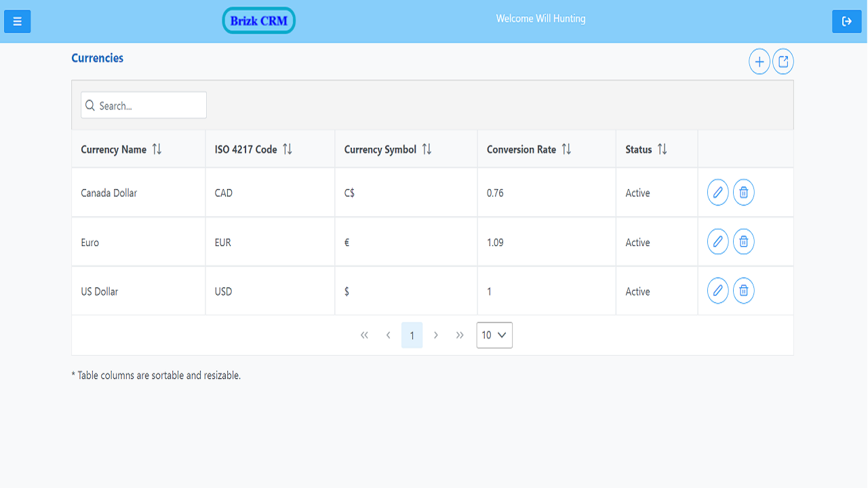
Task: Click inside the Search input field
Action: 143,105
